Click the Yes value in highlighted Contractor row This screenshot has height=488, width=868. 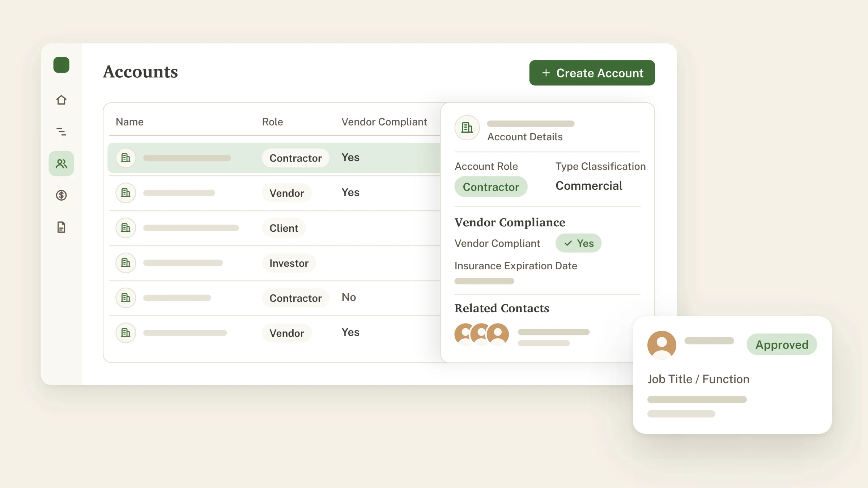tap(350, 157)
